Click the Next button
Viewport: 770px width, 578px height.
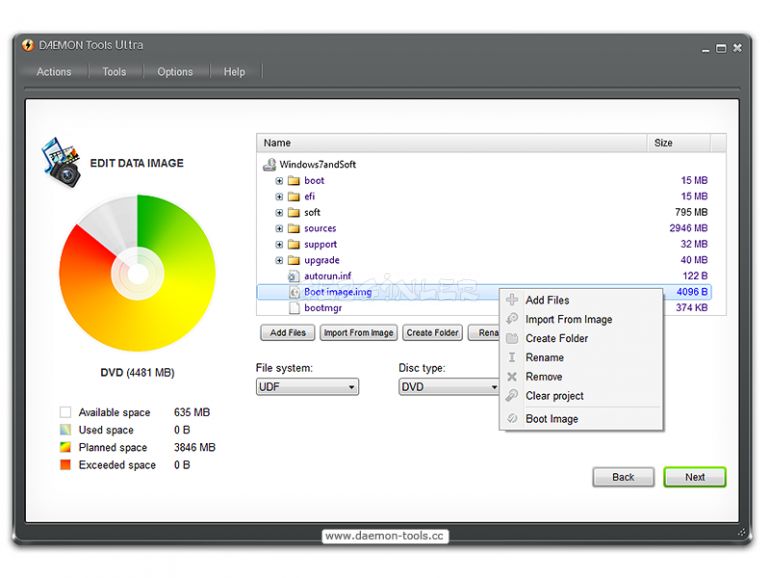pyautogui.click(x=694, y=477)
